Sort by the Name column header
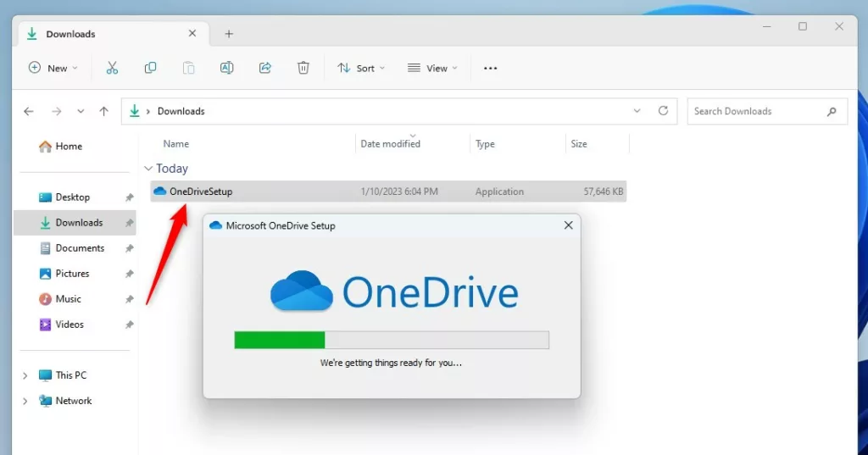This screenshot has height=455, width=868. tap(176, 144)
